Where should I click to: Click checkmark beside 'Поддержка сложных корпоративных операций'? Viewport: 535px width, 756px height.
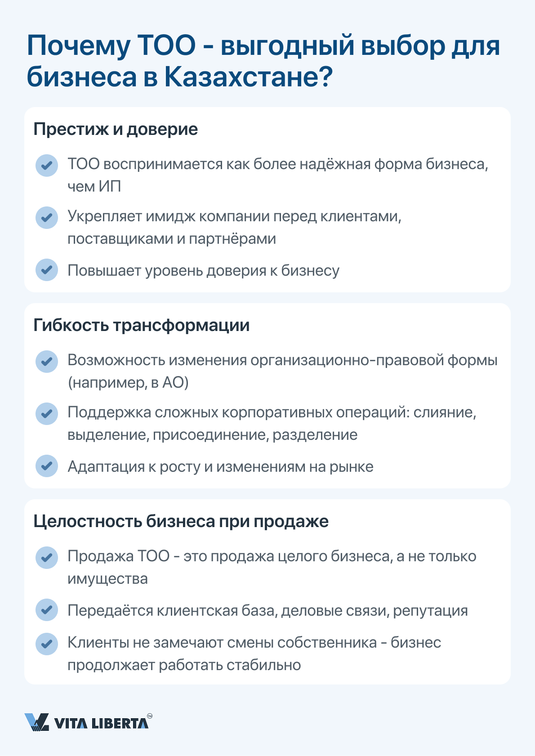[47, 414]
